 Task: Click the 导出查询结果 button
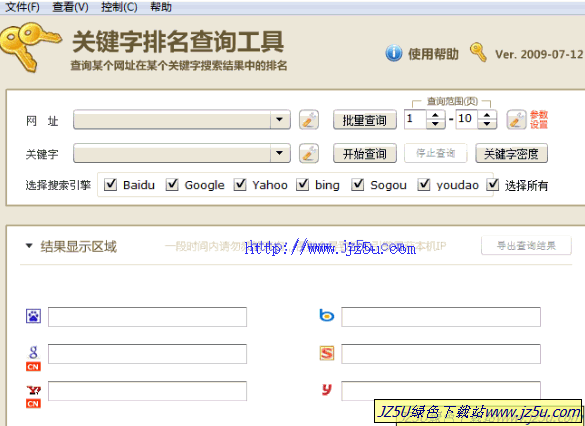click(526, 245)
